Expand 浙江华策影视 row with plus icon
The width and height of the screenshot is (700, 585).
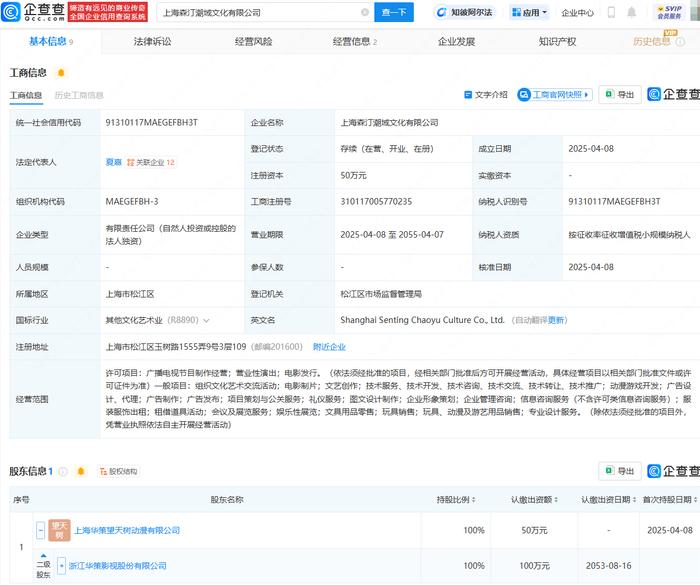tap(61, 566)
